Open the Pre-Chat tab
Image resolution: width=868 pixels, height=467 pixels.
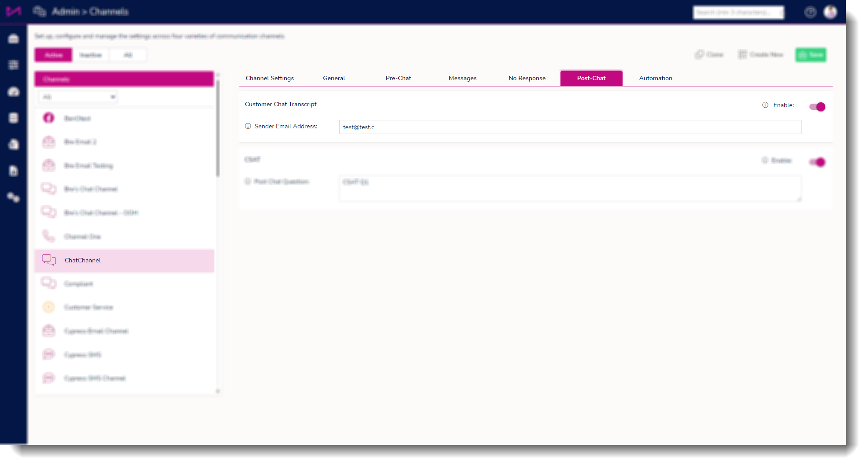[398, 78]
